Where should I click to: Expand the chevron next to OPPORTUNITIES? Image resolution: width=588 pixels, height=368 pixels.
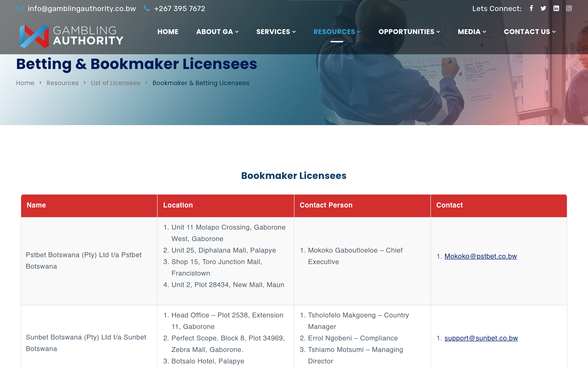438,32
